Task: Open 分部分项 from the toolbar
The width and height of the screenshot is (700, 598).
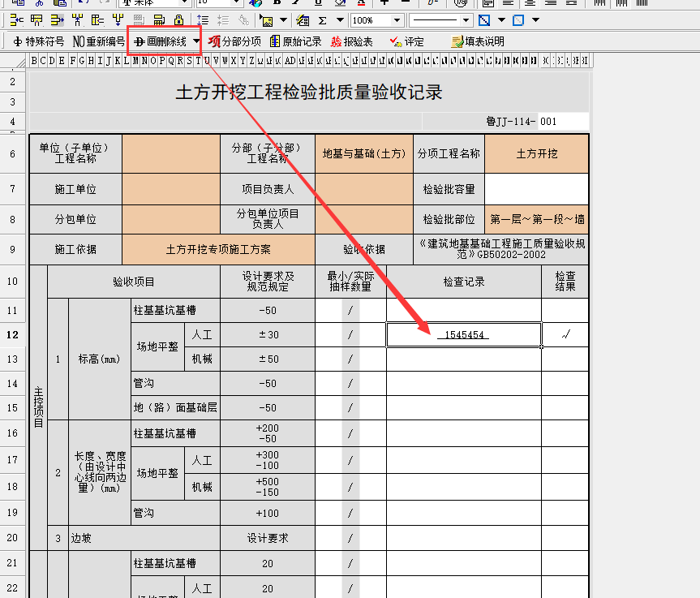Action: point(234,41)
